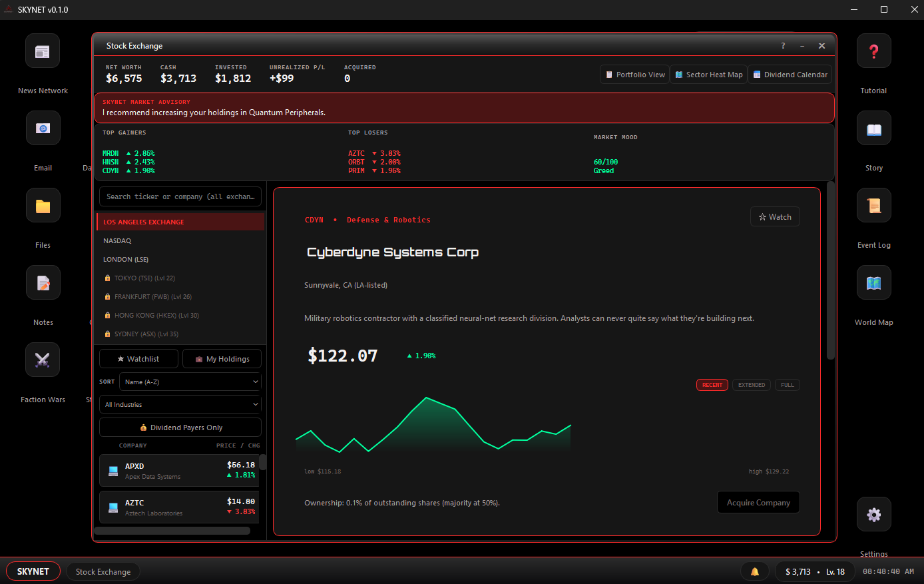Select AZTC Aztech Laboratories row

[x=180, y=507]
